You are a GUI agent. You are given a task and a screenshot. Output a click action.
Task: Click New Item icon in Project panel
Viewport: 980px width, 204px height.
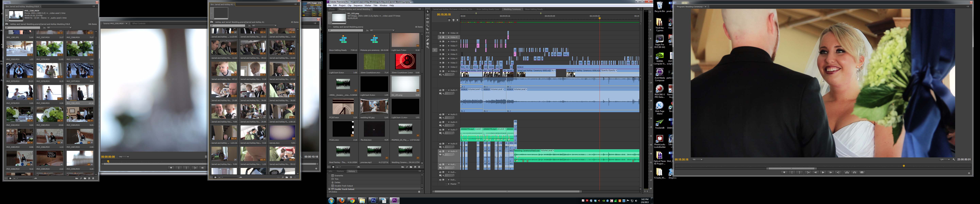click(415, 167)
